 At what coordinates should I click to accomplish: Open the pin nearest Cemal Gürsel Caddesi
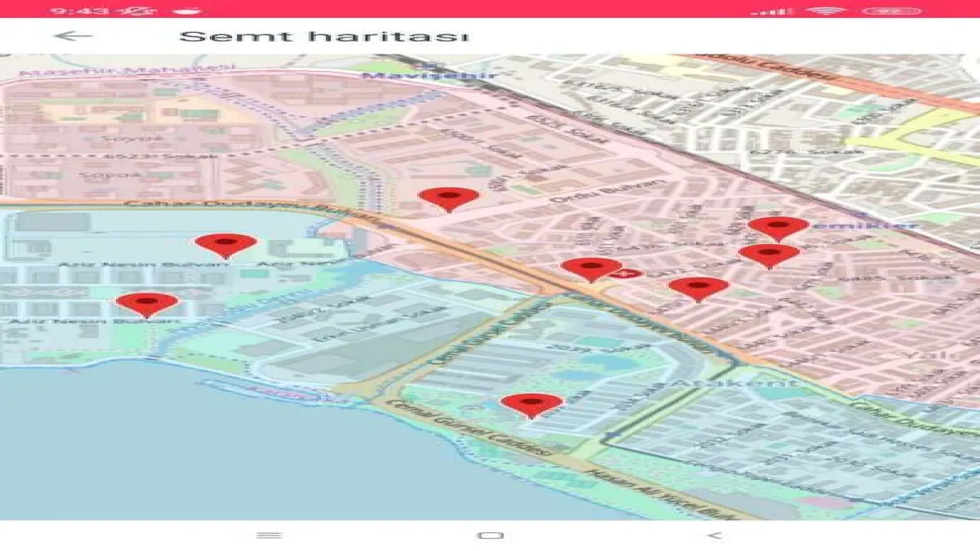click(532, 403)
